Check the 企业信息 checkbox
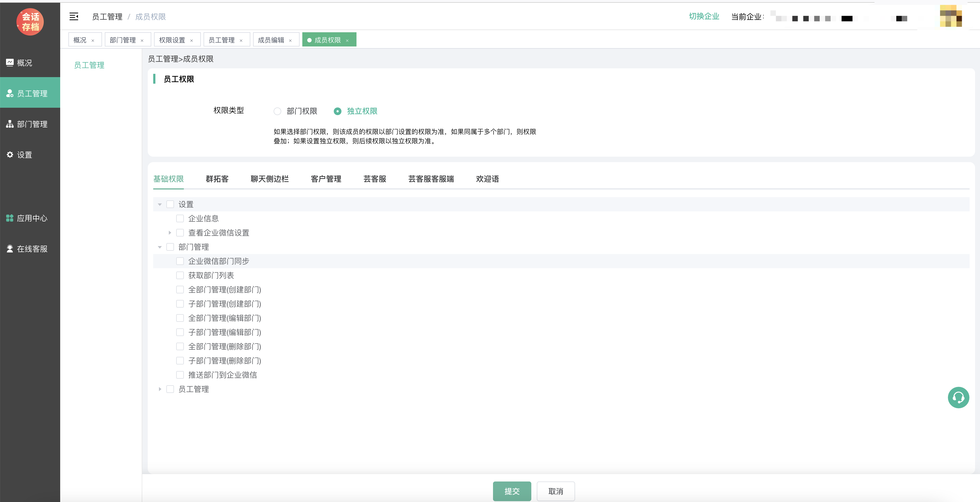This screenshot has width=980, height=502. [x=180, y=218]
